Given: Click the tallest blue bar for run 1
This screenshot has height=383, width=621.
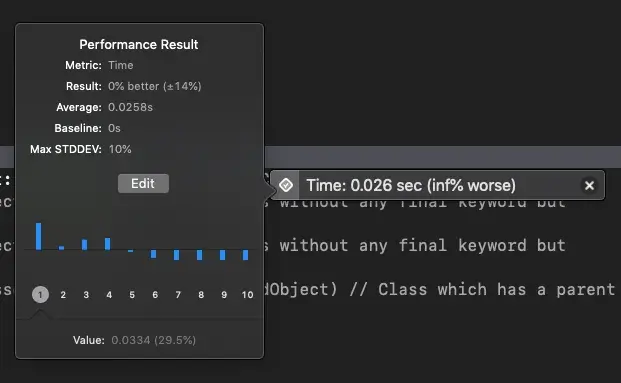Looking at the screenshot, I should [x=38, y=236].
